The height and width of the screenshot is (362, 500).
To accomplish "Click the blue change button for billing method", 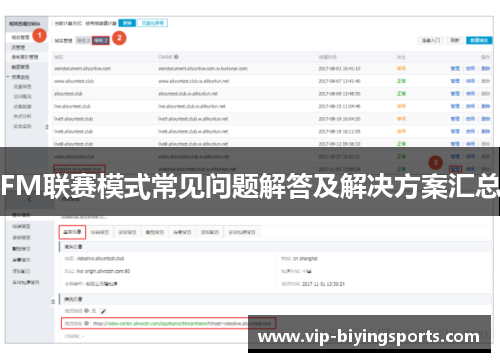I will tap(127, 23).
